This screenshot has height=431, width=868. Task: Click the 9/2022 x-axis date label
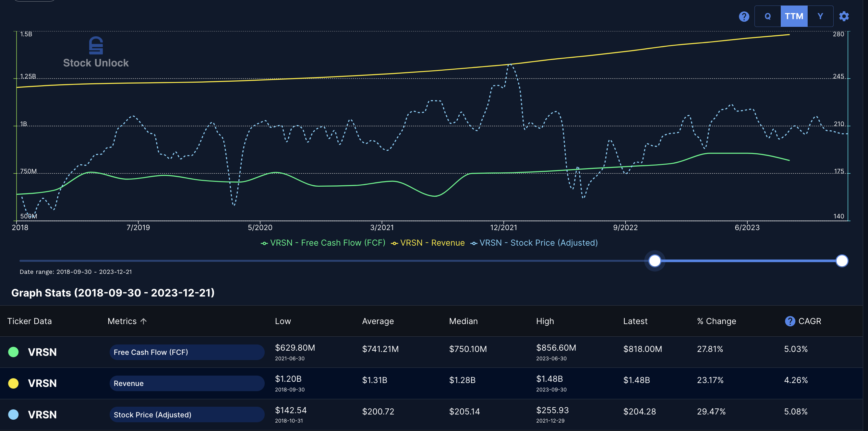click(625, 227)
